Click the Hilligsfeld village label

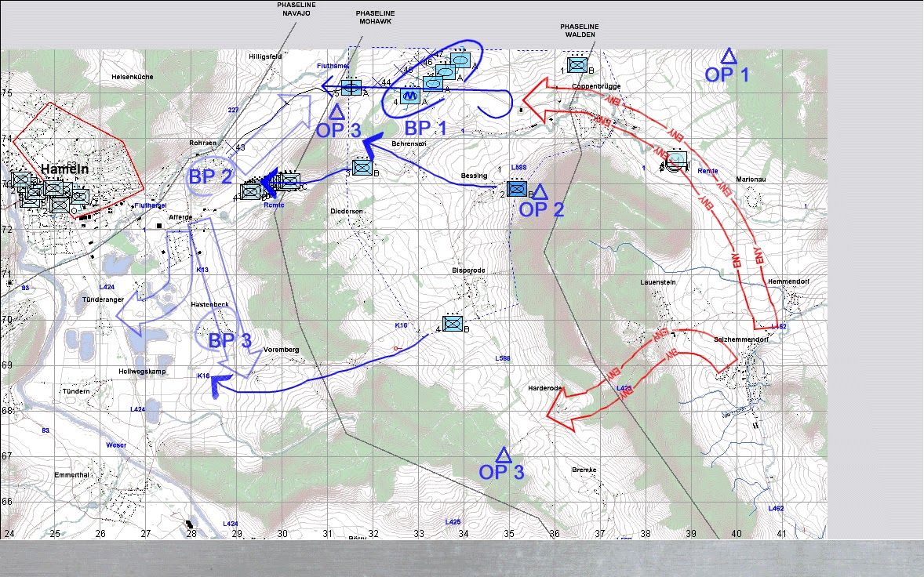(265, 56)
